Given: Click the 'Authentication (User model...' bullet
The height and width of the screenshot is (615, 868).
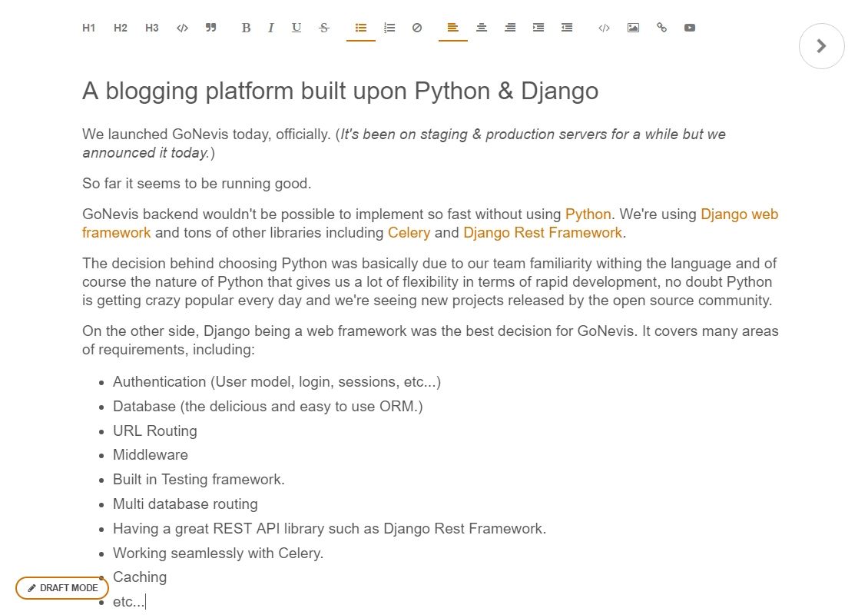Looking at the screenshot, I should (277, 382).
